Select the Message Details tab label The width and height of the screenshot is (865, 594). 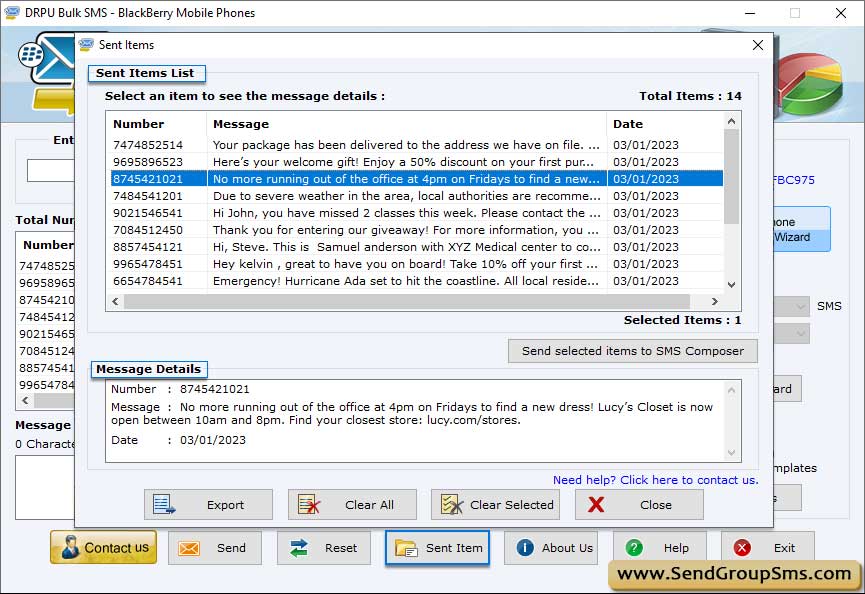(149, 369)
